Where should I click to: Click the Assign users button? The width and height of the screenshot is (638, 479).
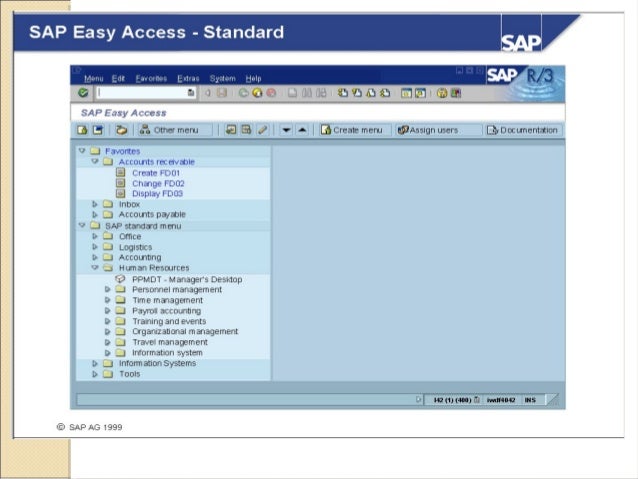point(439,130)
